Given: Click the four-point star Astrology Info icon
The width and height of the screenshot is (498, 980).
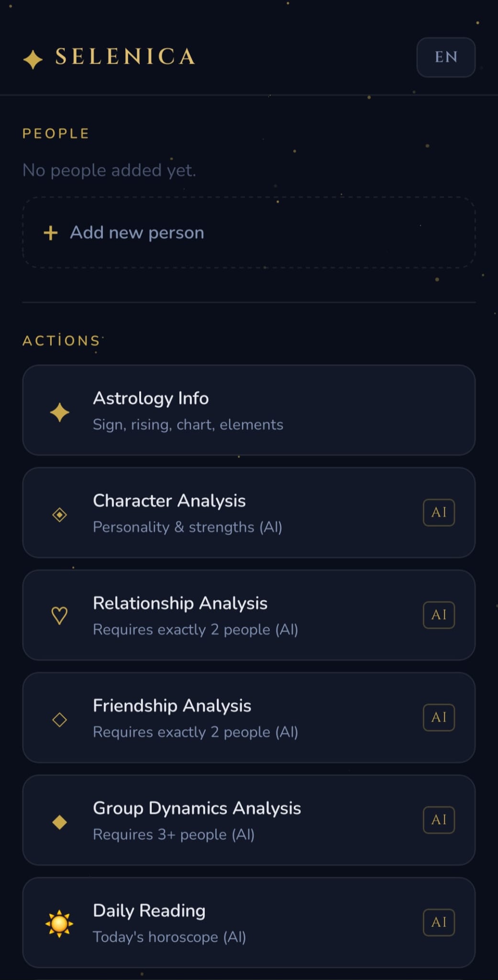Looking at the screenshot, I should click(60, 412).
